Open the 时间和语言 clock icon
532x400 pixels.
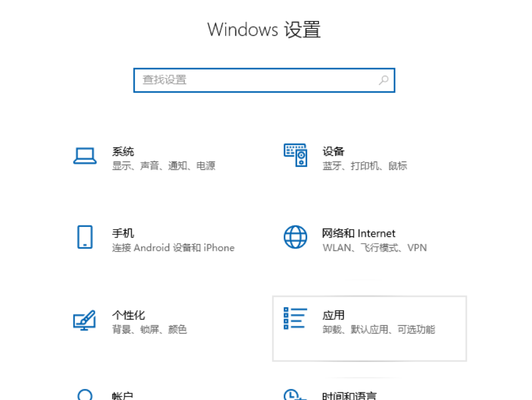[x=295, y=395]
